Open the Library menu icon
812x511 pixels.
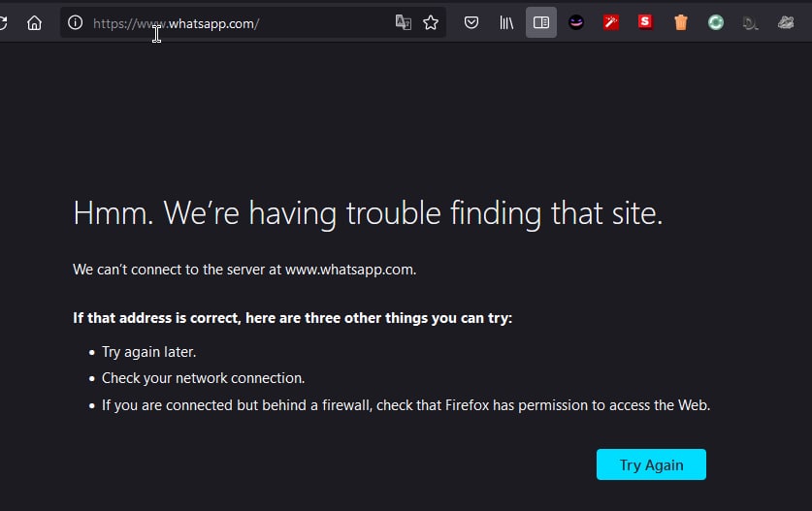tap(506, 22)
